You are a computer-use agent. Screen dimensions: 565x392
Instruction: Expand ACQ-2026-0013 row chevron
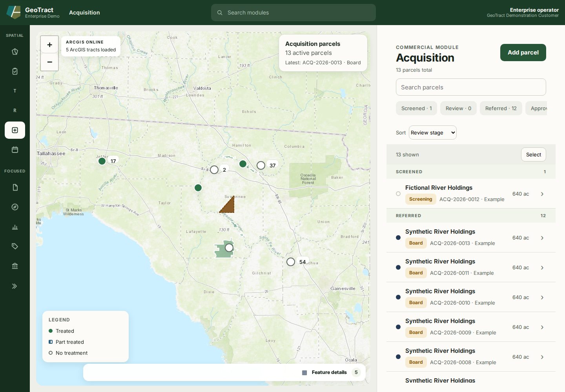pos(542,238)
